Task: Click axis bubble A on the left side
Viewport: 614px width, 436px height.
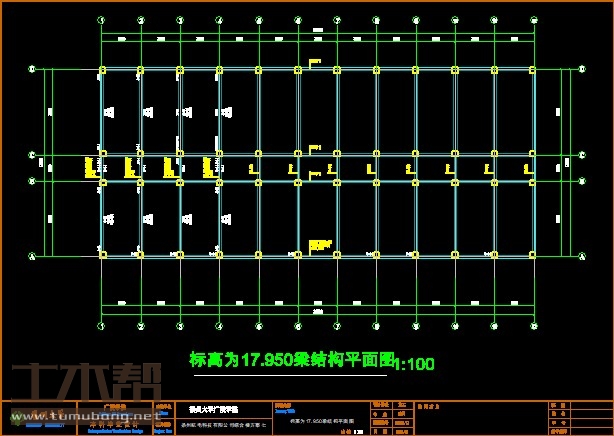Action: point(32,256)
